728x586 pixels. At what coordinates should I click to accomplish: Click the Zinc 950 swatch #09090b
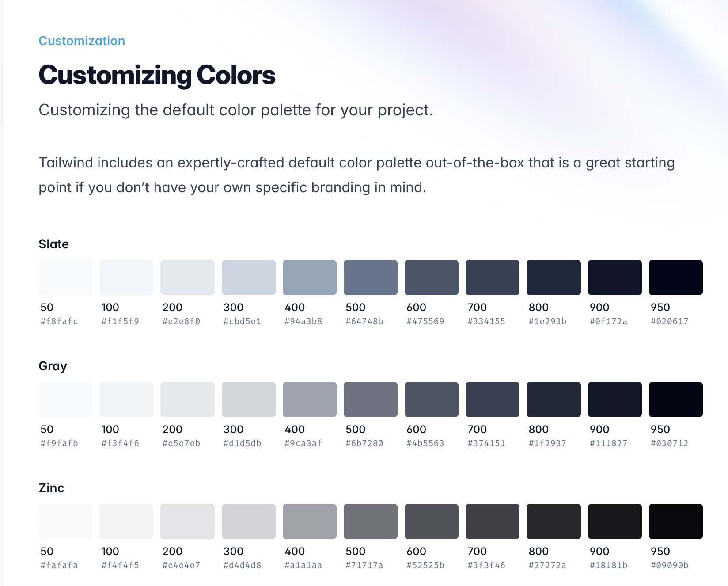pyautogui.click(x=676, y=521)
